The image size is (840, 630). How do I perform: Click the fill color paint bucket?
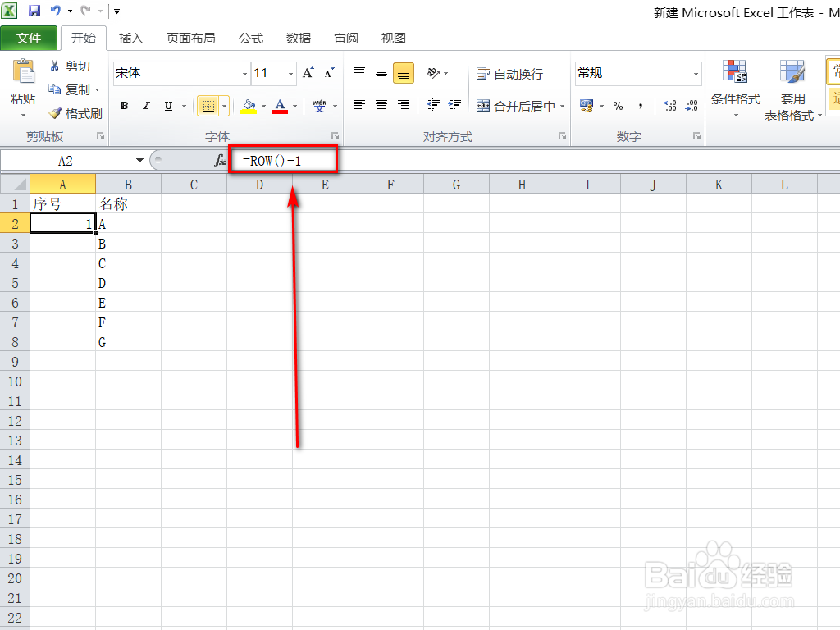(x=249, y=106)
